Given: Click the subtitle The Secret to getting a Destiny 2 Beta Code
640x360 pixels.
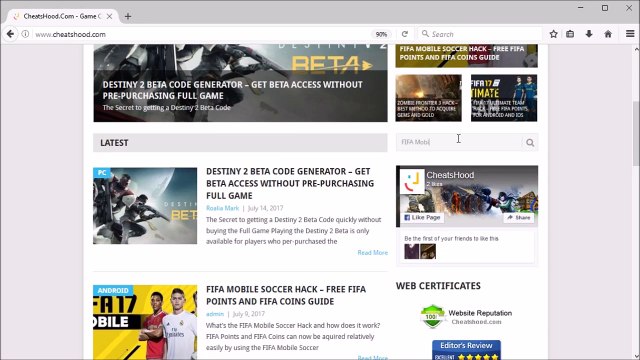Looking at the screenshot, I should pyautogui.click(x=167, y=107).
